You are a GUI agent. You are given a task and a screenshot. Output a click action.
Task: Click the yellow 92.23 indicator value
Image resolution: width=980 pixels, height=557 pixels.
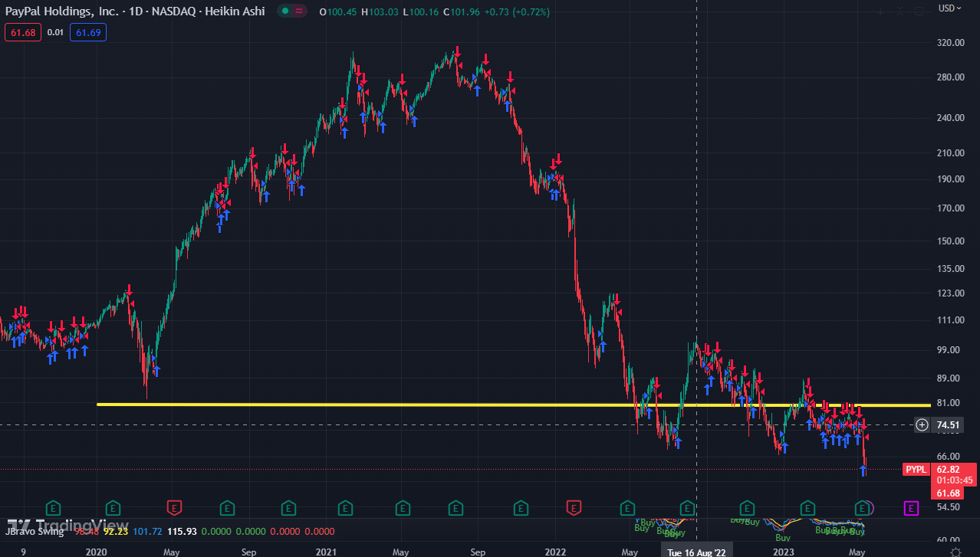[116, 531]
